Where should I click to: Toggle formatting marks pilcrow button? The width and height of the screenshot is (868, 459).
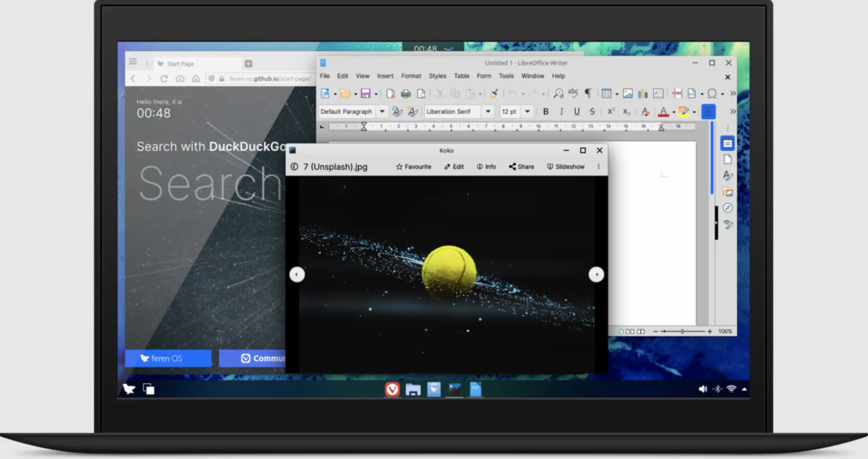[588, 93]
